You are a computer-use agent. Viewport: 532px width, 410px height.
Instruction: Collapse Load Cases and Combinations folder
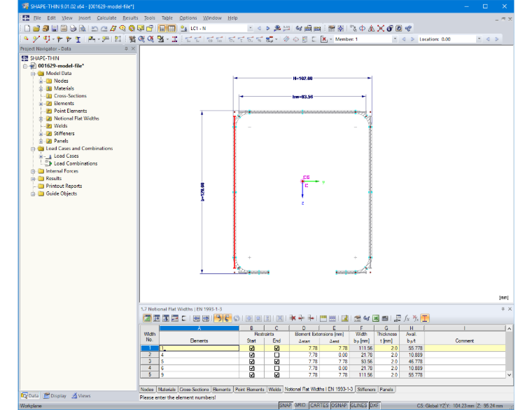click(x=33, y=149)
